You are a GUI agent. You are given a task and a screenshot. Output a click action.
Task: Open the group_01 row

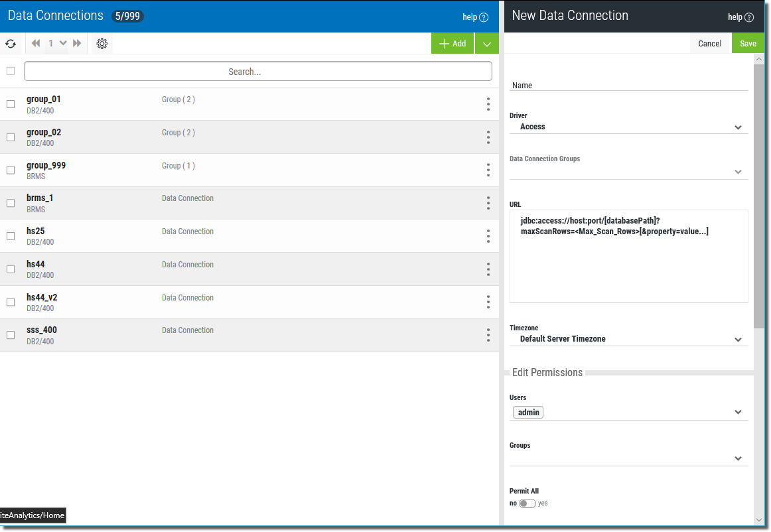[x=249, y=104]
